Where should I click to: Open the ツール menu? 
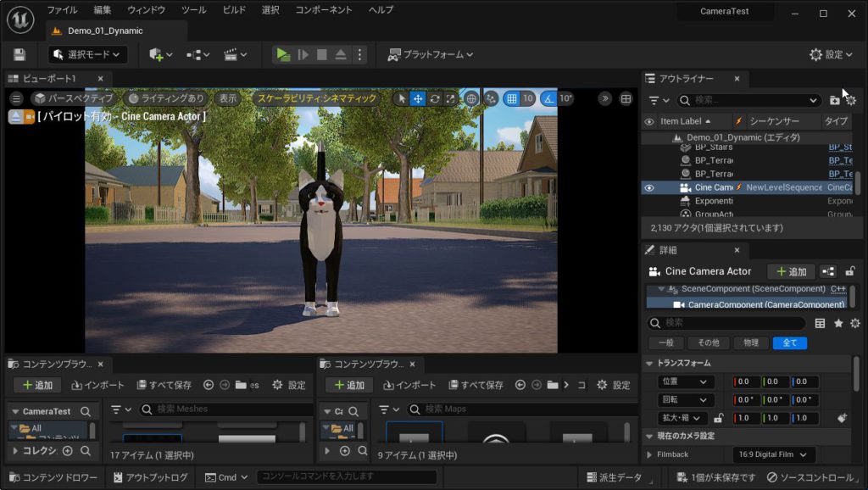coord(193,10)
